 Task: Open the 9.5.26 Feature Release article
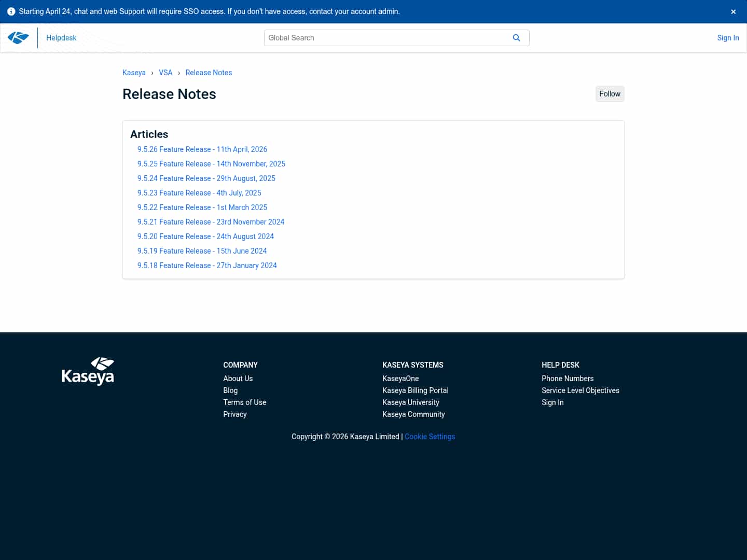(x=202, y=149)
